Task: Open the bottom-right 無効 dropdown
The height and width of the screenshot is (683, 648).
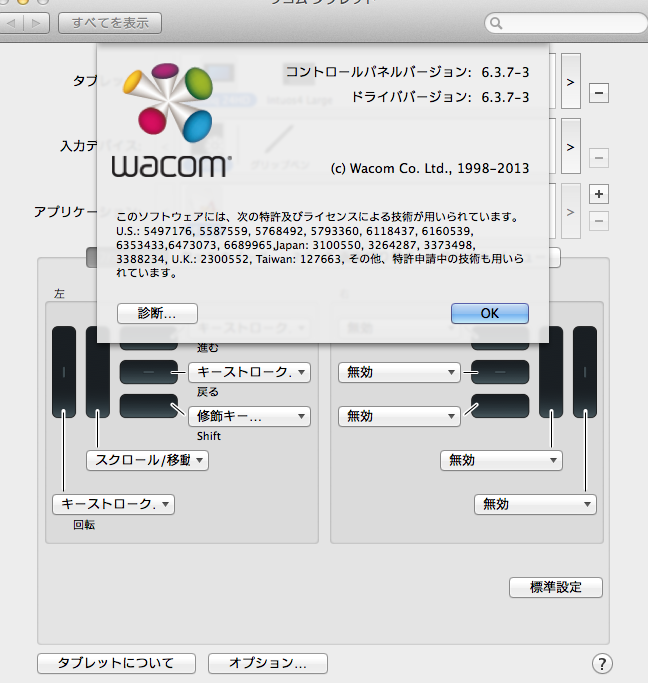Action: coord(535,504)
